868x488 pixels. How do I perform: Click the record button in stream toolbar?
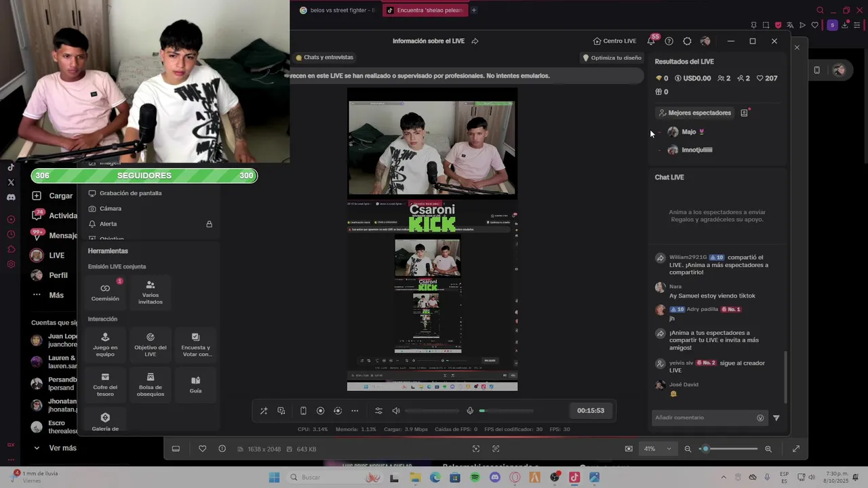[321, 411]
